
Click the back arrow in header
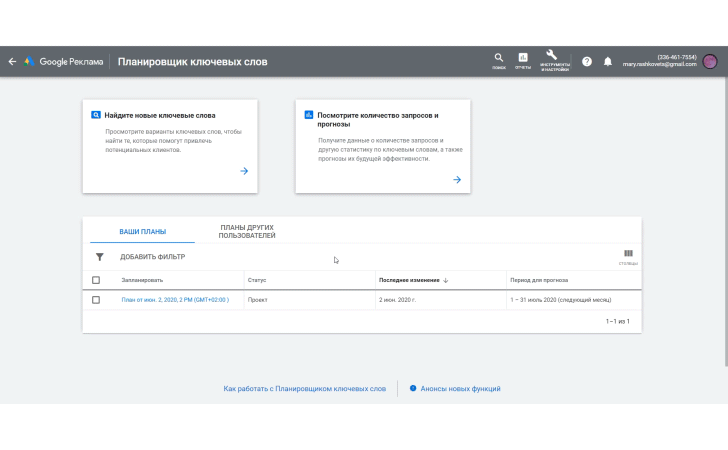coord(12,61)
